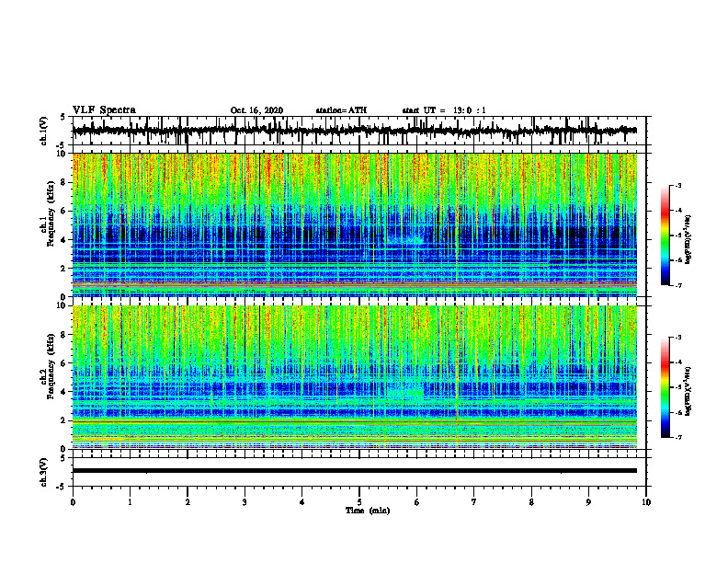Click time axis tick label "5"
The image size is (728, 563).
[x=359, y=502]
